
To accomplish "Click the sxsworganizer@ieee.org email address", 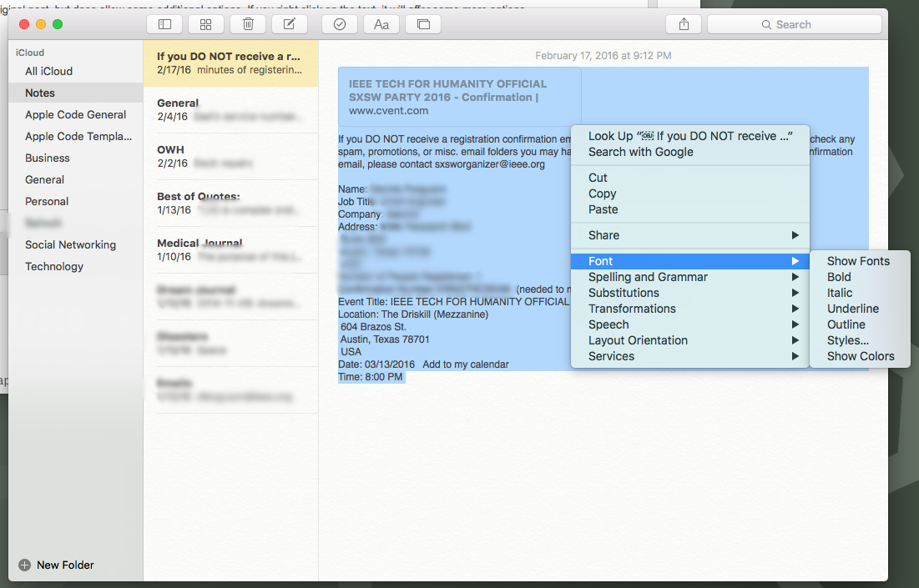I will [490, 164].
